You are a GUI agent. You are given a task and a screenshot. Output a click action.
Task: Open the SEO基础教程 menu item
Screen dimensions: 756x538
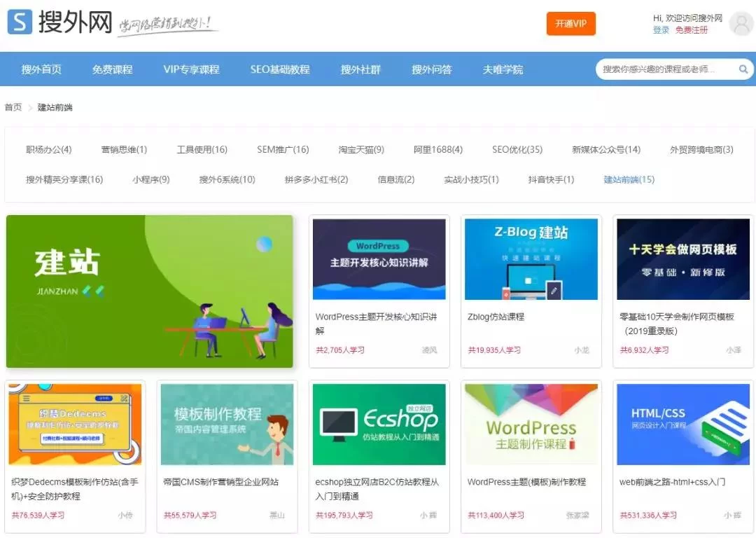pos(280,69)
